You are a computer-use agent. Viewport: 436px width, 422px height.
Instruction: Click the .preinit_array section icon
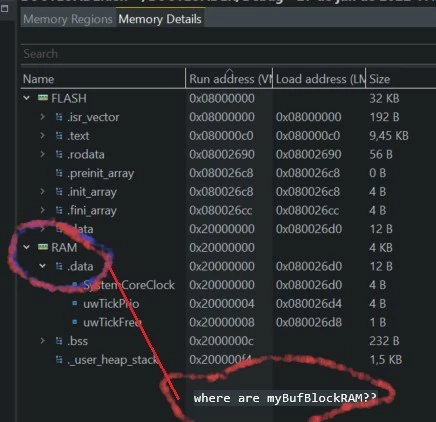click(x=59, y=173)
